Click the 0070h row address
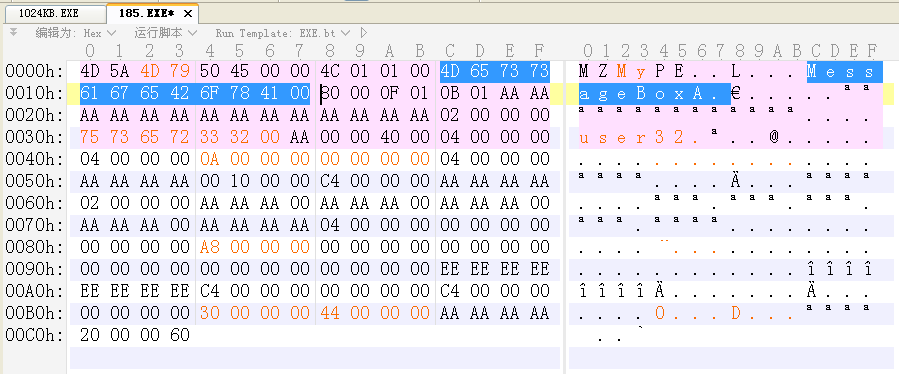The width and height of the screenshot is (899, 374). [x=34, y=225]
